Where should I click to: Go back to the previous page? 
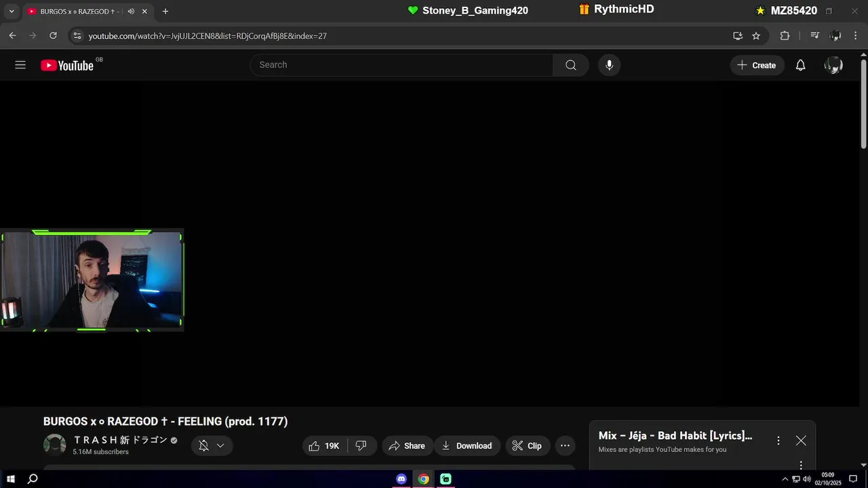point(12,35)
